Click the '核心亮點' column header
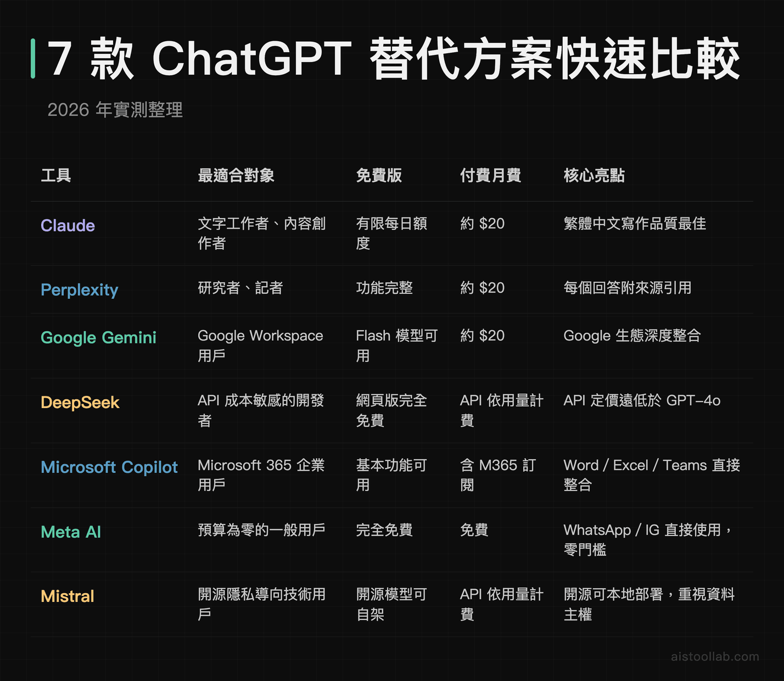784x681 pixels. [x=594, y=176]
